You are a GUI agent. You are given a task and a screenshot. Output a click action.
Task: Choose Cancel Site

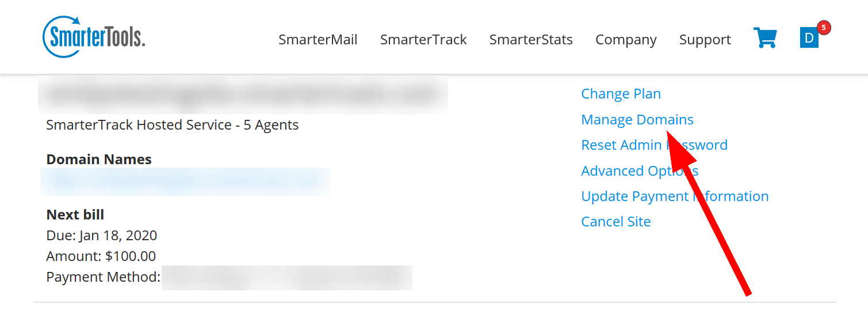(615, 222)
